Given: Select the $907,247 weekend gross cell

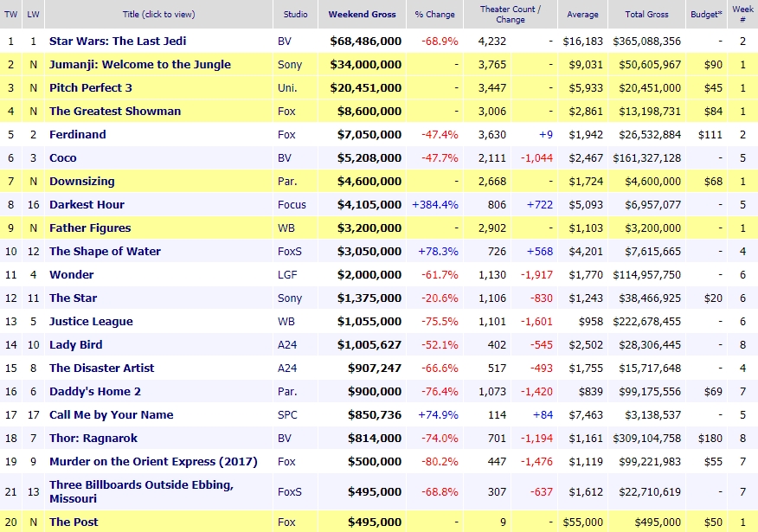Looking at the screenshot, I should coord(375,369).
